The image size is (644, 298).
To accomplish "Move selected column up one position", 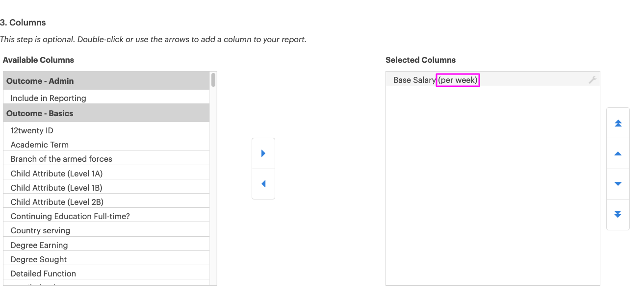I will [x=618, y=154].
